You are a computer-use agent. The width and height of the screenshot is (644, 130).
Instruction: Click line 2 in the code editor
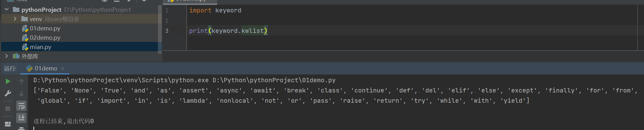pos(280,21)
